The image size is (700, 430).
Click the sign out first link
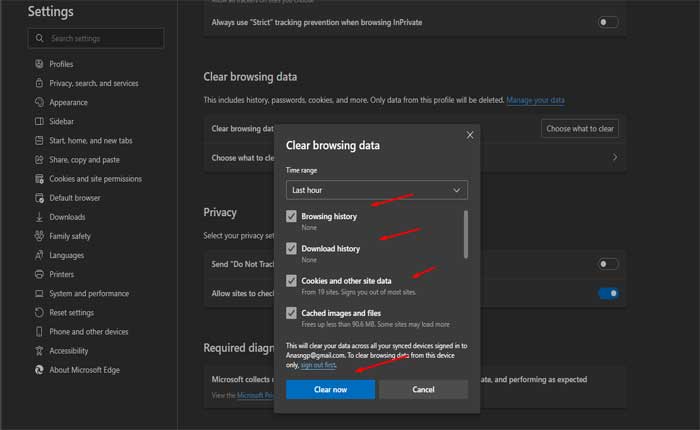coord(320,365)
